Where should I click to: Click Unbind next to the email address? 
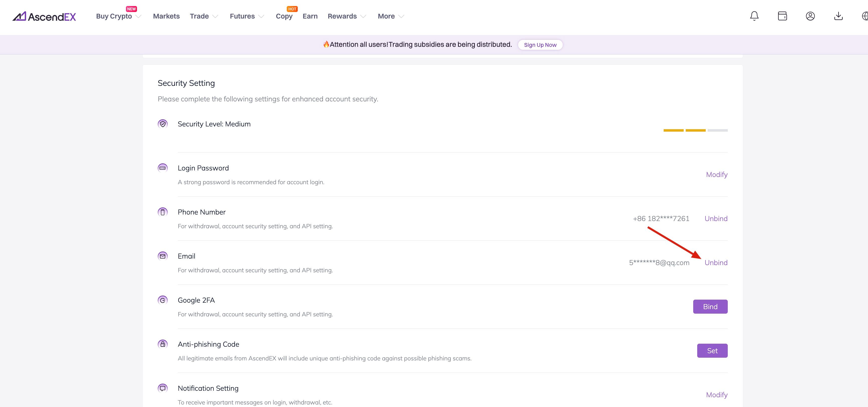[x=716, y=263]
